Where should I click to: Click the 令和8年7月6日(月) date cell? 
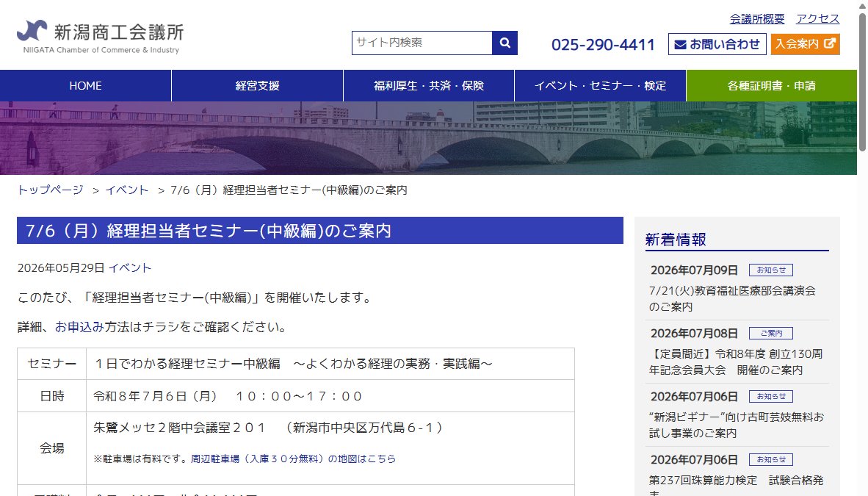point(330,395)
